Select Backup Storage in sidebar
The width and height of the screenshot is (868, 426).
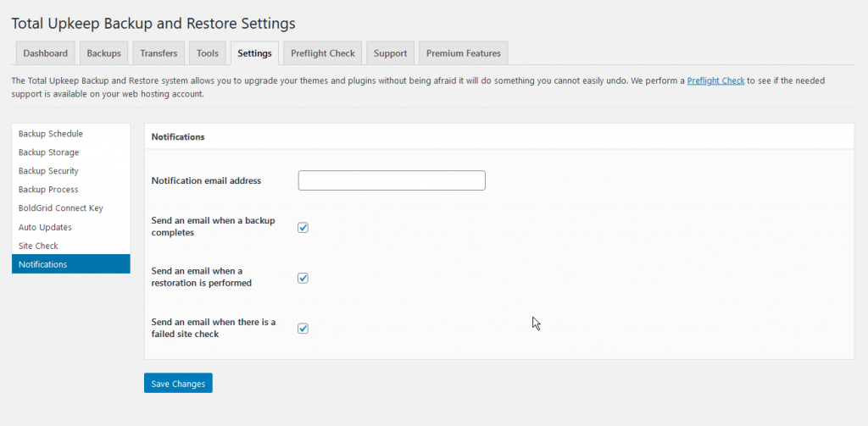point(48,152)
